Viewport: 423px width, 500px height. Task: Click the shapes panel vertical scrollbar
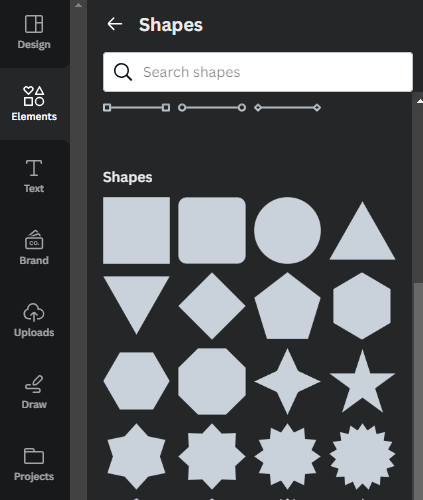click(418, 391)
